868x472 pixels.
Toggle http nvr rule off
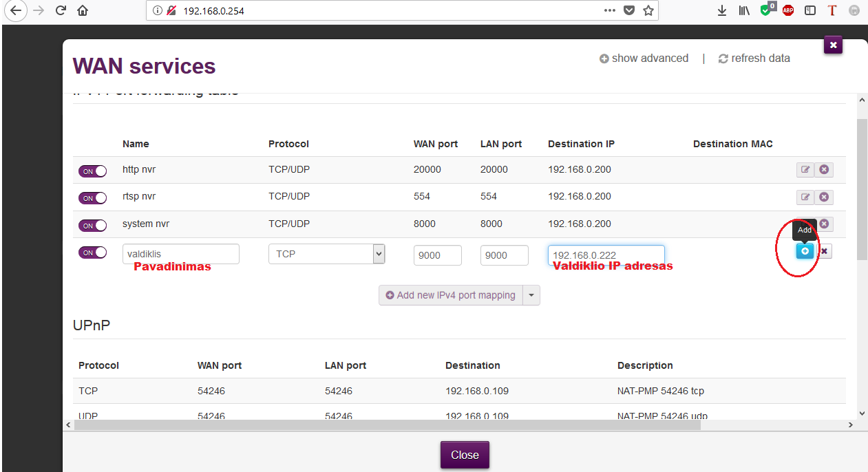point(93,171)
